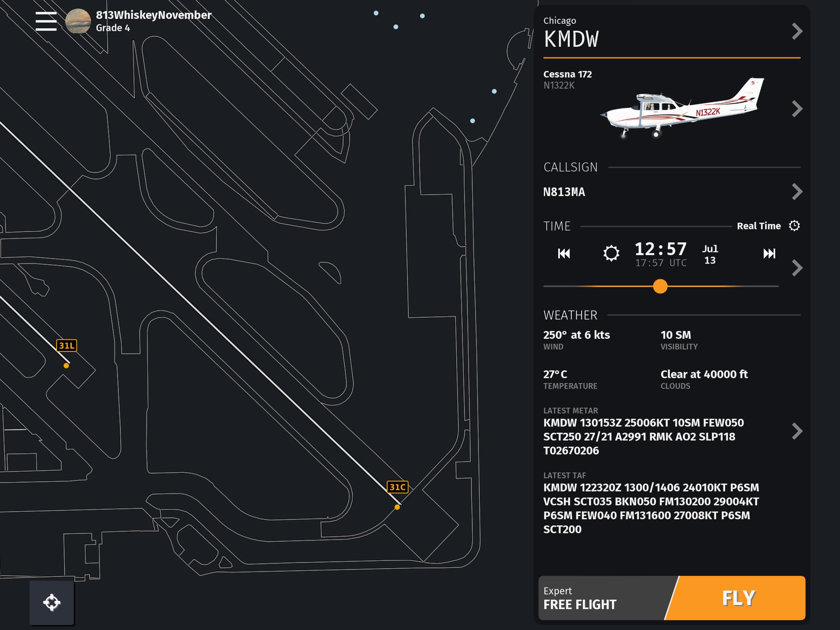Open the hamburger menu

click(x=46, y=21)
